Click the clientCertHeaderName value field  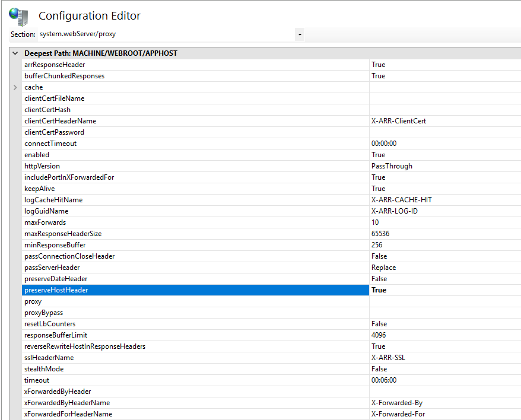point(398,121)
